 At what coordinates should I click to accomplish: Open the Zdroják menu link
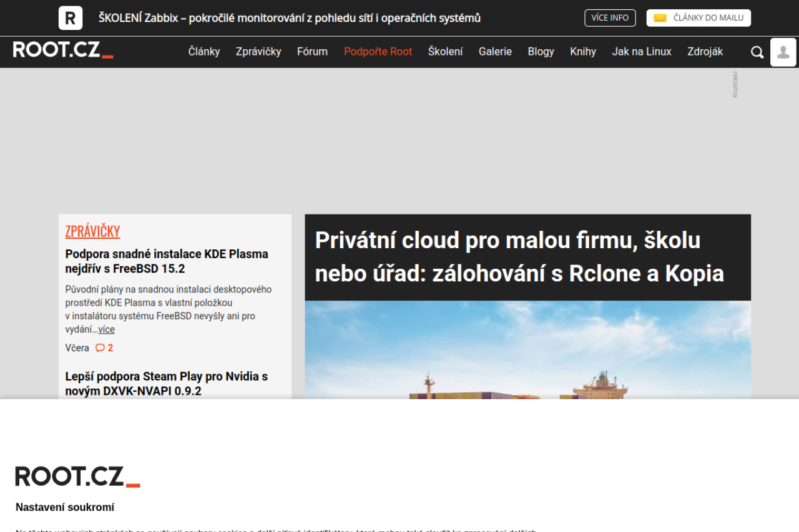tap(705, 52)
